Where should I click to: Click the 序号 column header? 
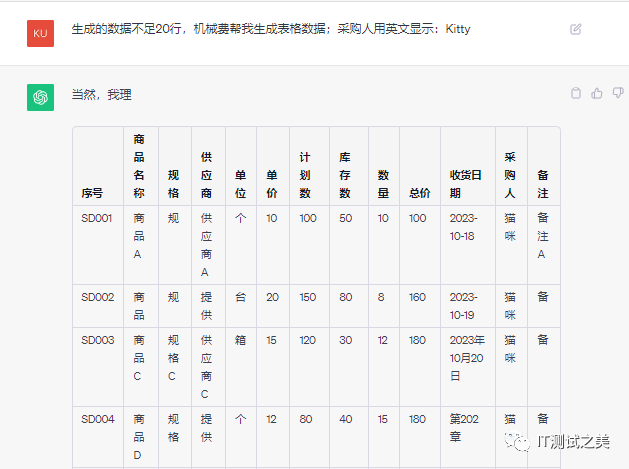tap(92, 193)
